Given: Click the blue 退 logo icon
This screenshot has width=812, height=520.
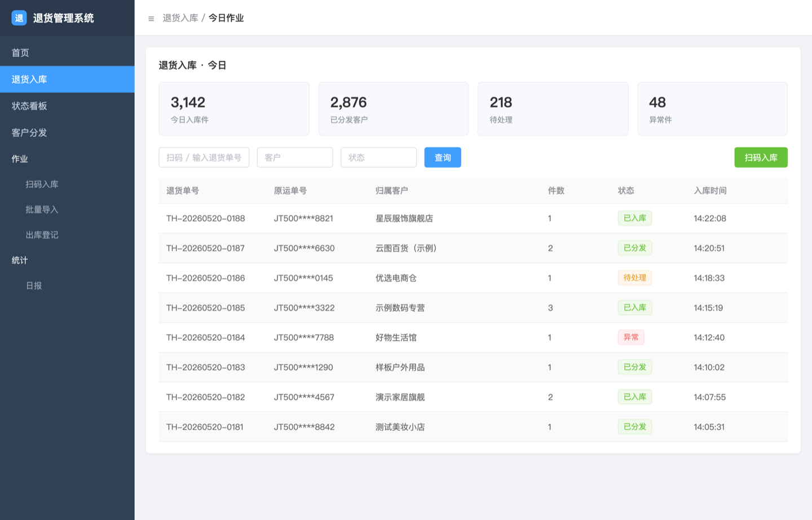Looking at the screenshot, I should 19,18.
